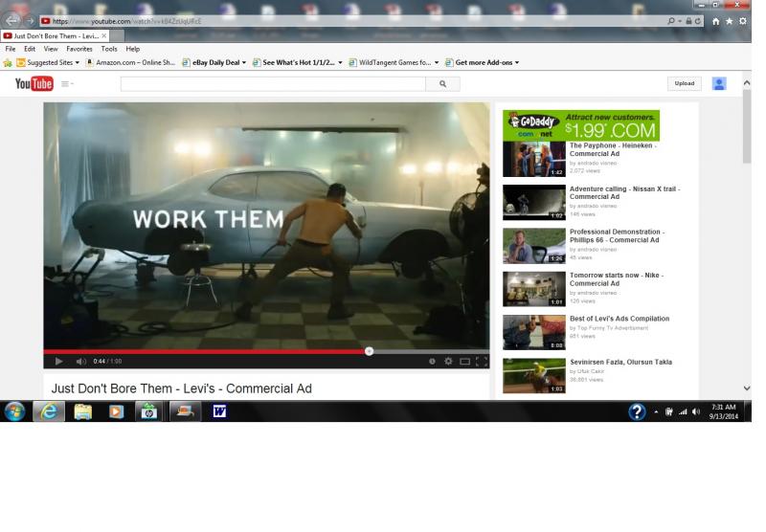
Task: Click the video progress bar scrubber
Action: point(369,351)
